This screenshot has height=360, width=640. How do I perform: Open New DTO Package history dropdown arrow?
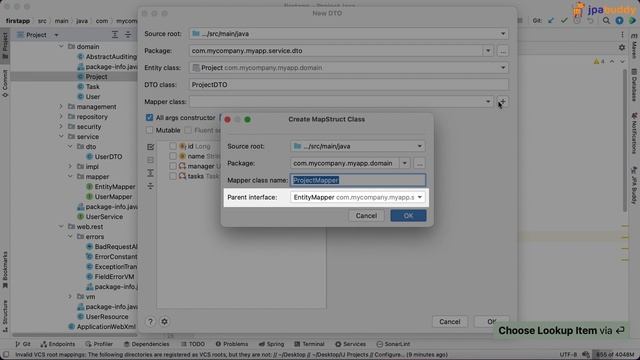488,51
